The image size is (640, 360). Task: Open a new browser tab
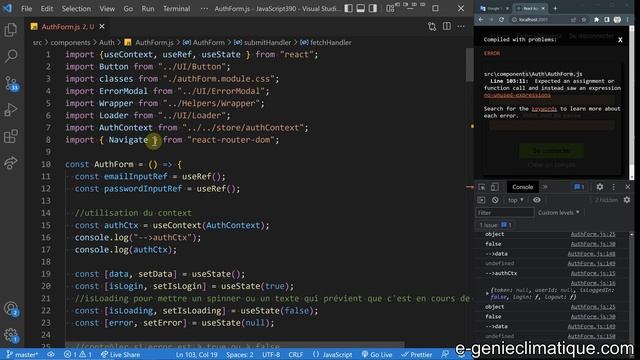(555, 8)
